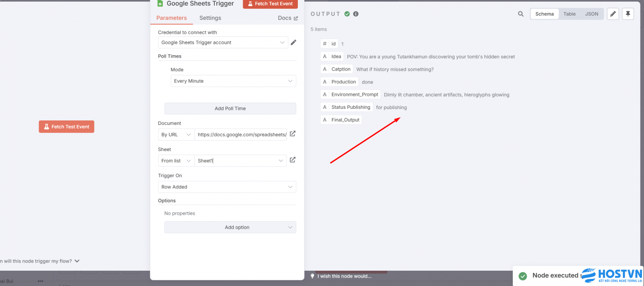Image resolution: width=644 pixels, height=286 pixels.
Task: Click the type icon of Environment_Prompt field
Action: (x=325, y=95)
